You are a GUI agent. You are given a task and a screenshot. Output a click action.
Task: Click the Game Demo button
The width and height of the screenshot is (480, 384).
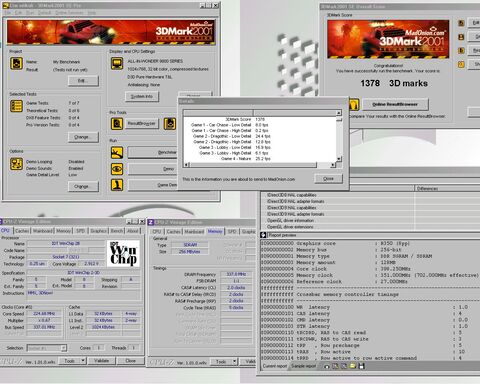[153, 185]
